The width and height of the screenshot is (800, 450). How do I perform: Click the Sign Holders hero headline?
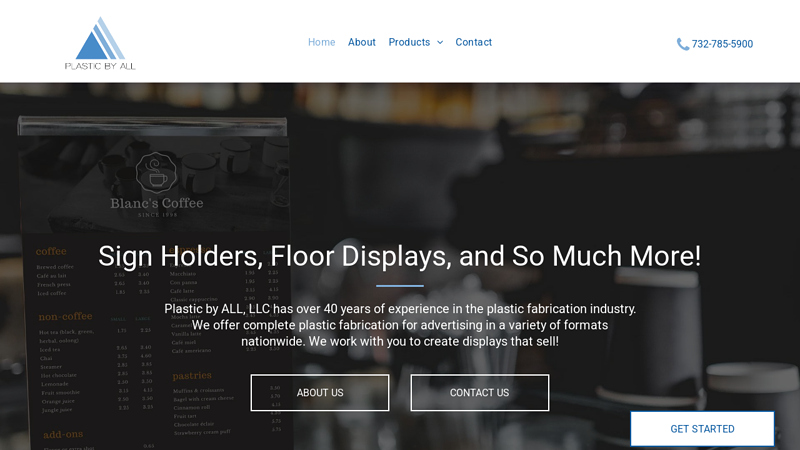coord(400,256)
